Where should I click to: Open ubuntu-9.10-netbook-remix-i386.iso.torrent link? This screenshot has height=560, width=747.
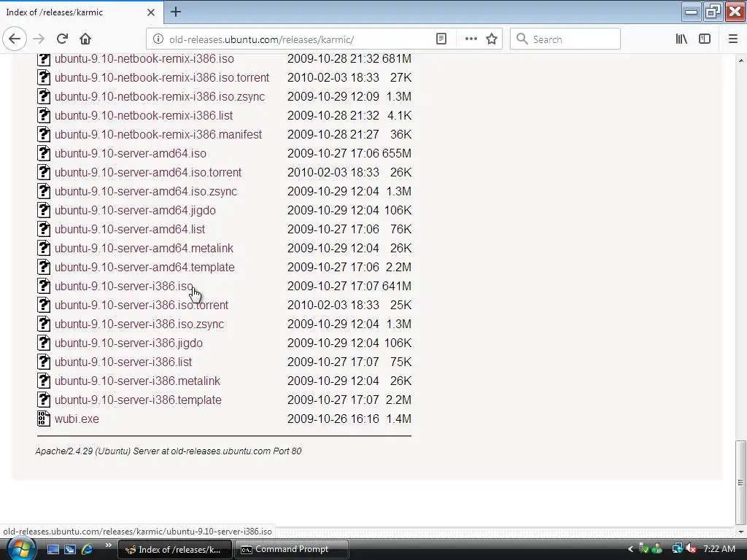[162, 77]
